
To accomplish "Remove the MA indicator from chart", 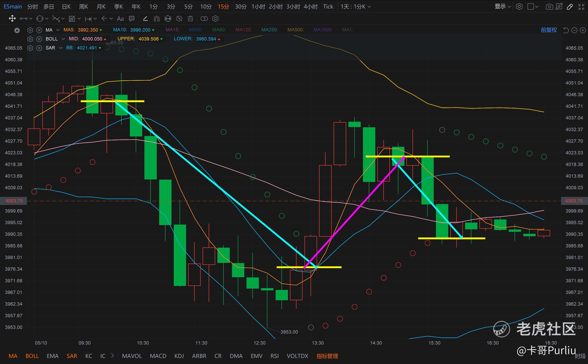I will [39, 30].
